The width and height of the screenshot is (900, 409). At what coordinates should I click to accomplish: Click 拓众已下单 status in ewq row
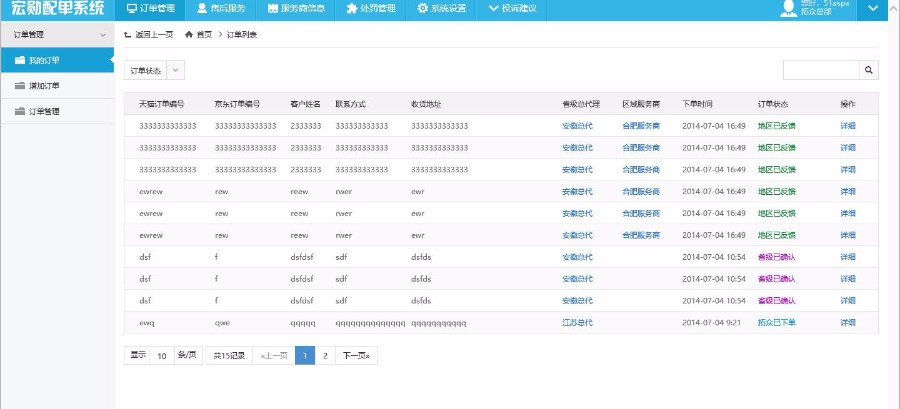click(777, 322)
